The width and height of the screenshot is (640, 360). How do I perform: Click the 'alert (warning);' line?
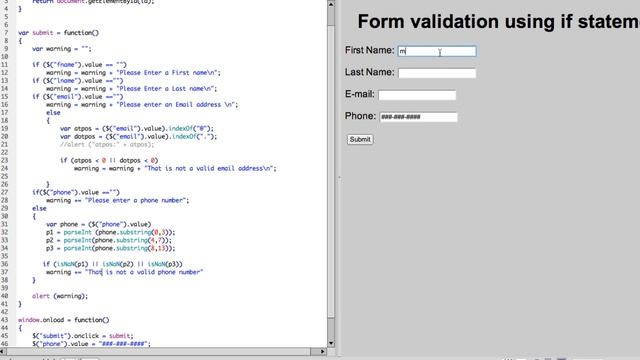(x=60, y=296)
